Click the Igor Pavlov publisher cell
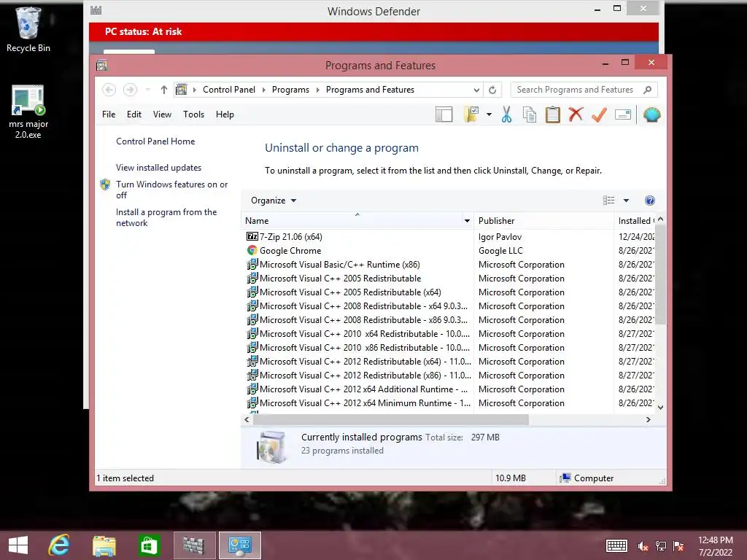This screenshot has width=747, height=560. 500,237
